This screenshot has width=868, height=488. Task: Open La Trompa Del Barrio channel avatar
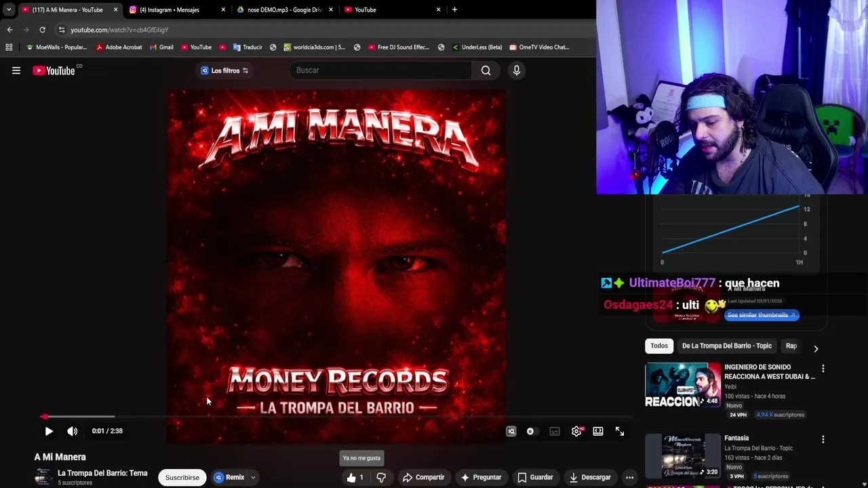43,477
